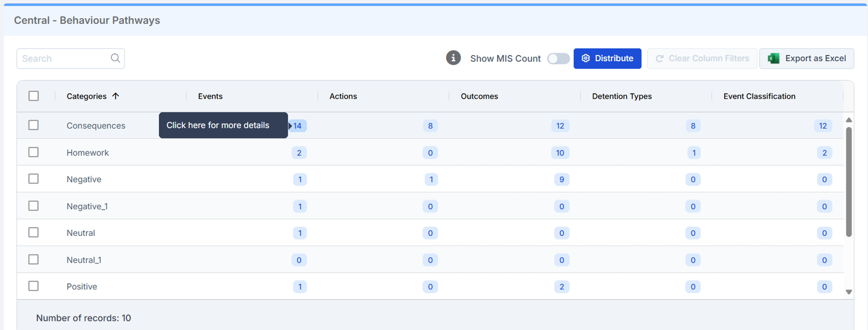Click the scrollbar down arrow
The image size is (868, 330).
pos(849,292)
